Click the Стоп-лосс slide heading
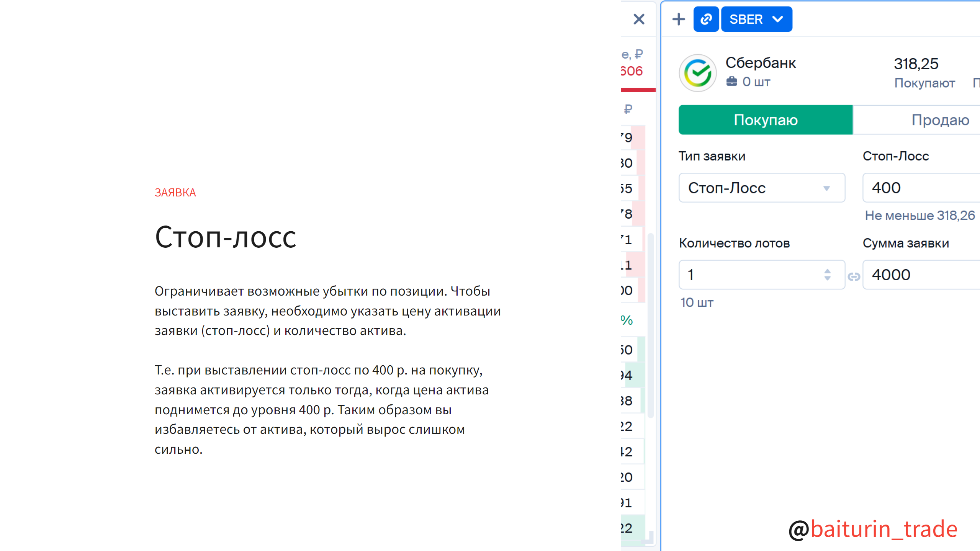 pos(226,237)
